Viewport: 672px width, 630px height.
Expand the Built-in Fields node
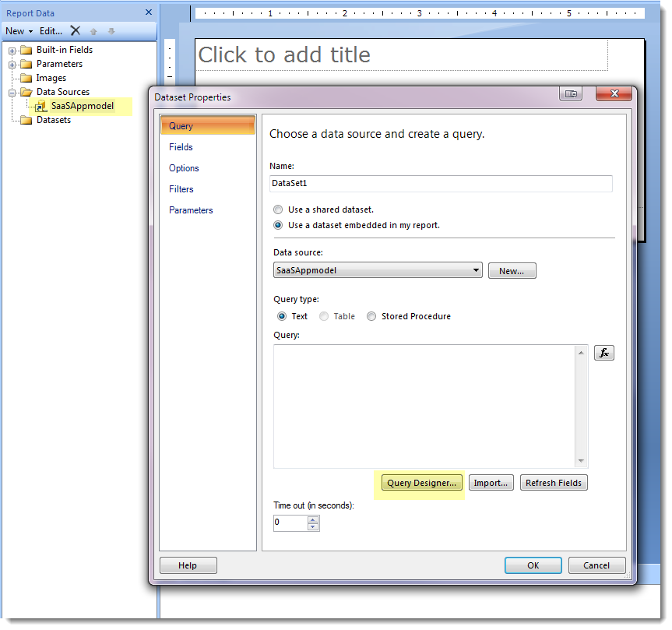coord(11,49)
